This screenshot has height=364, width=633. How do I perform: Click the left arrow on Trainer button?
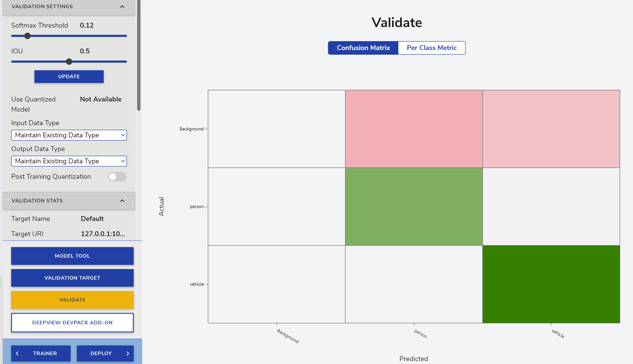(x=17, y=353)
